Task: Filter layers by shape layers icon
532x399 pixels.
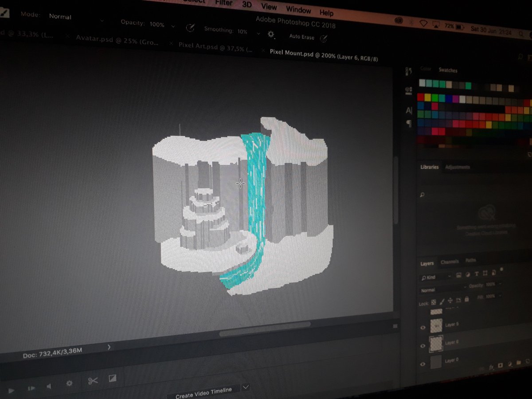Action: click(485, 273)
